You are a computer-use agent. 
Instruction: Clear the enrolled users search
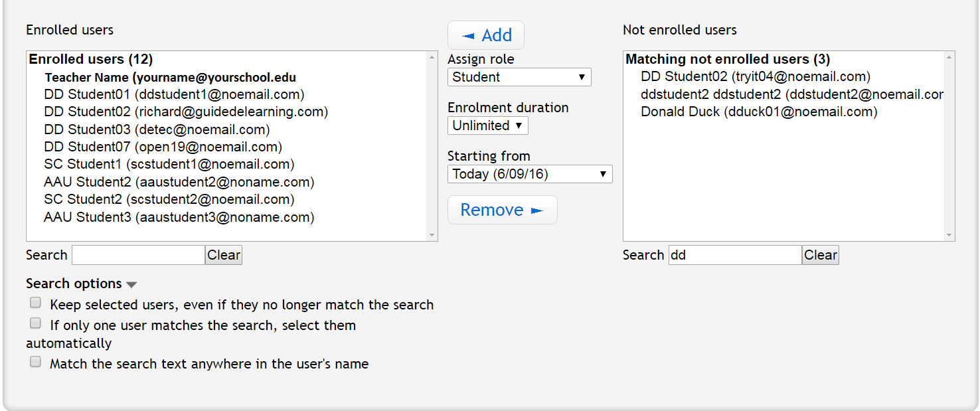pos(223,255)
